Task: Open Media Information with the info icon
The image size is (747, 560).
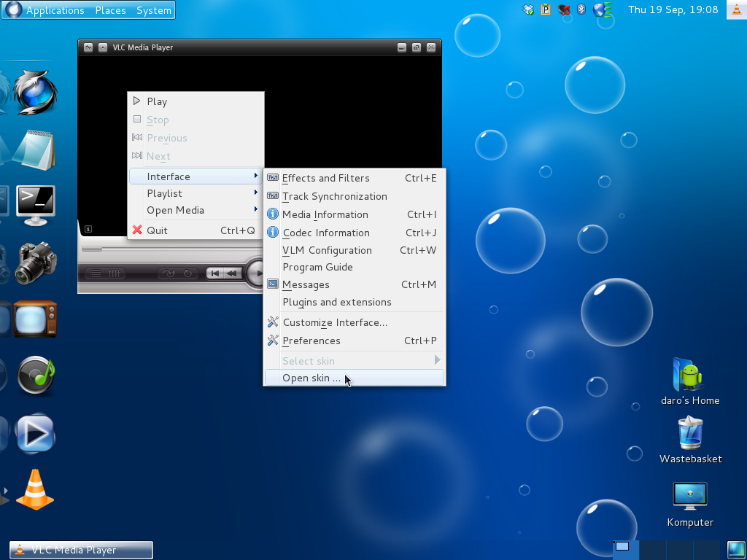Action: pos(325,214)
